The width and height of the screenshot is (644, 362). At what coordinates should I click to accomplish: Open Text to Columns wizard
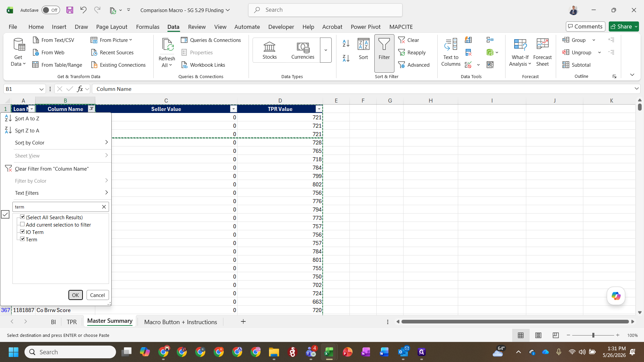point(451,52)
